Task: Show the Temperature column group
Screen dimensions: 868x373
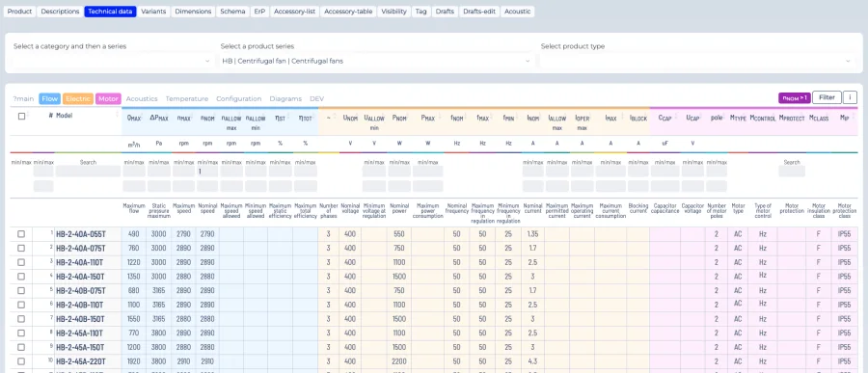Action: 186,98
